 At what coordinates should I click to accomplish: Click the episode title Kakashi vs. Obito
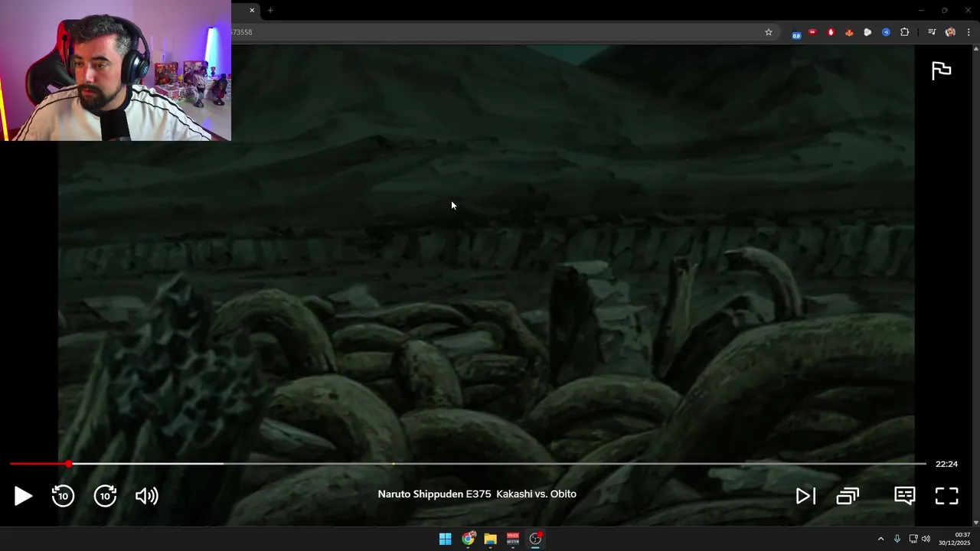[536, 494]
